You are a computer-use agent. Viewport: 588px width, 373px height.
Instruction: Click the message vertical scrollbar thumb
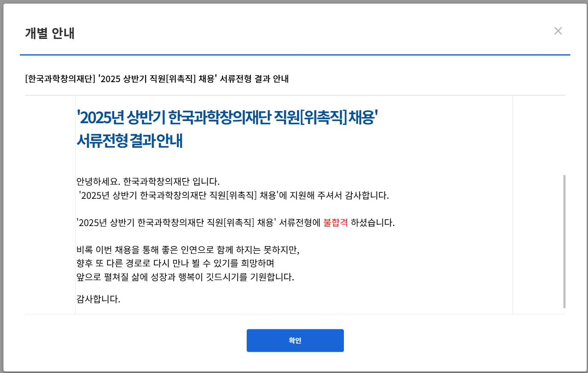[564, 241]
